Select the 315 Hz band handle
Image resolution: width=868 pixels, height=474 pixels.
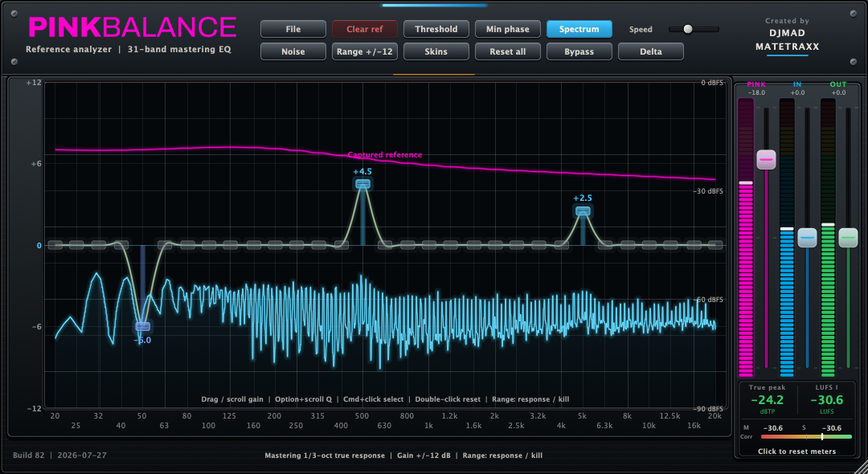(319, 245)
